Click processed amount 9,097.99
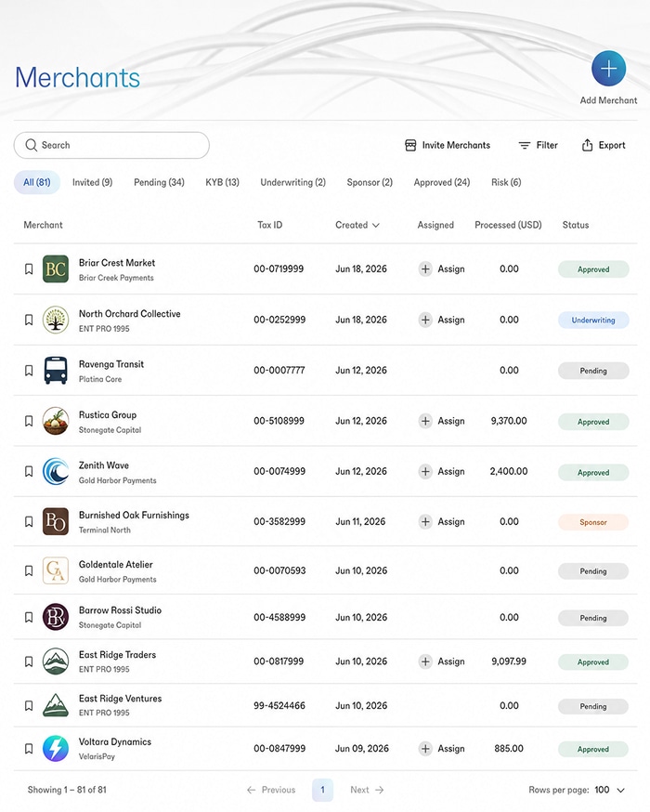650x812 pixels. pyautogui.click(x=509, y=661)
